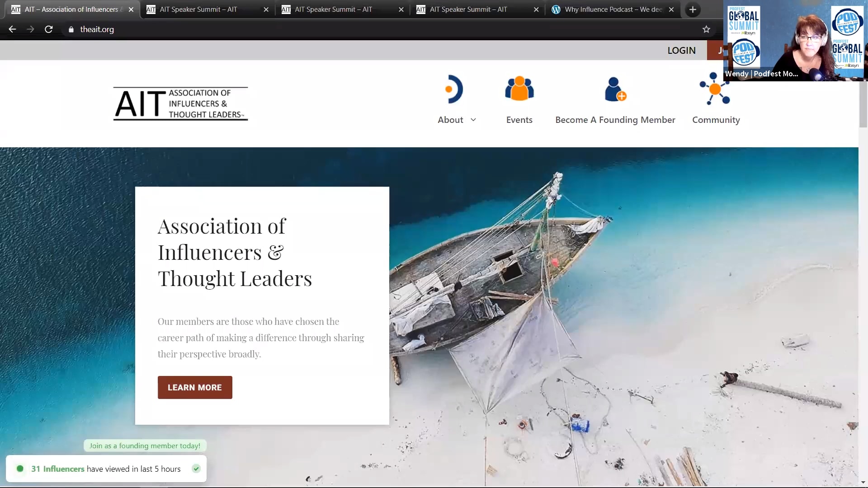Click the LEARN MORE button
The width and height of the screenshot is (868, 488).
(x=195, y=387)
